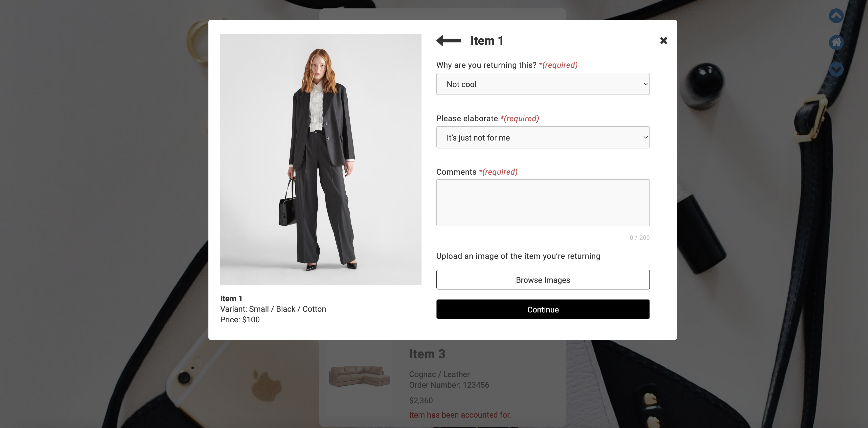This screenshot has width=868, height=428.
Task: Click the Variant: Small / Black / Cotton text
Action: pos(273,309)
